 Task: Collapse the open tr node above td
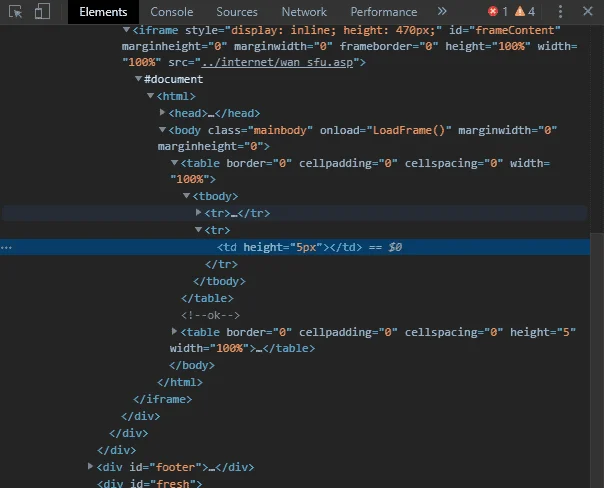coord(198,230)
